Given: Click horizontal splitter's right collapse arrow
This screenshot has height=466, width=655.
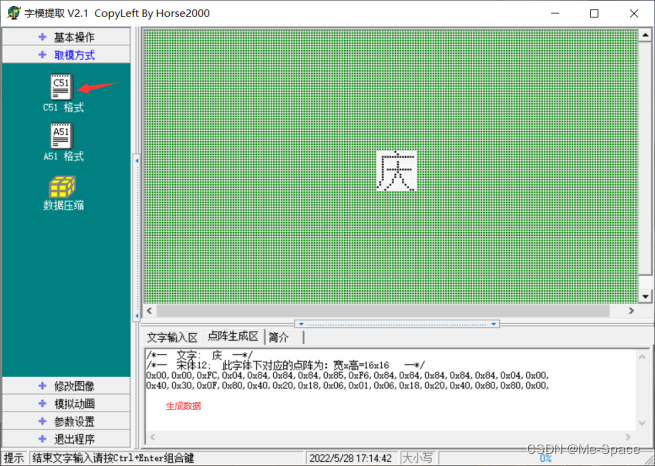Looking at the screenshot, I should 493,324.
